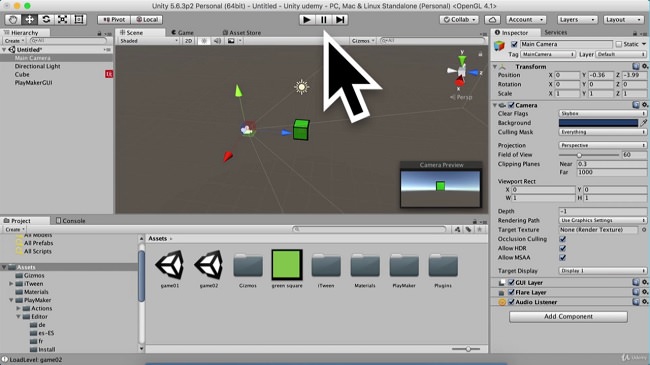Toggle scene audio speaker icon

point(217,41)
